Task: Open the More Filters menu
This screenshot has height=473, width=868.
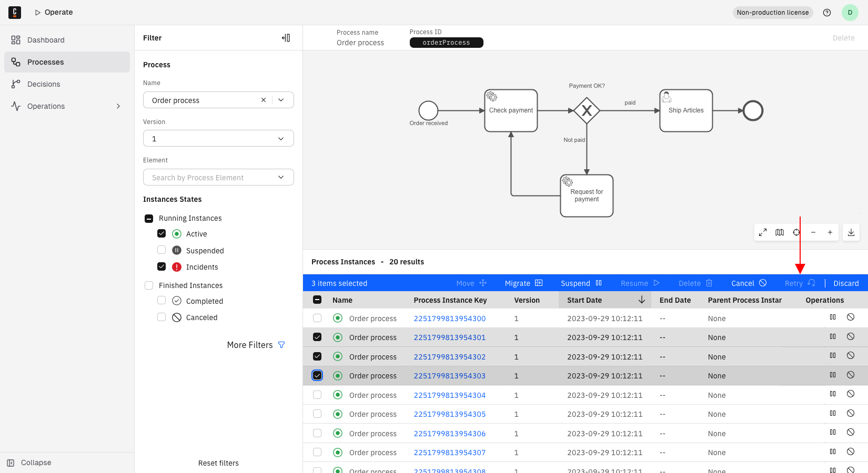Action: [256, 345]
